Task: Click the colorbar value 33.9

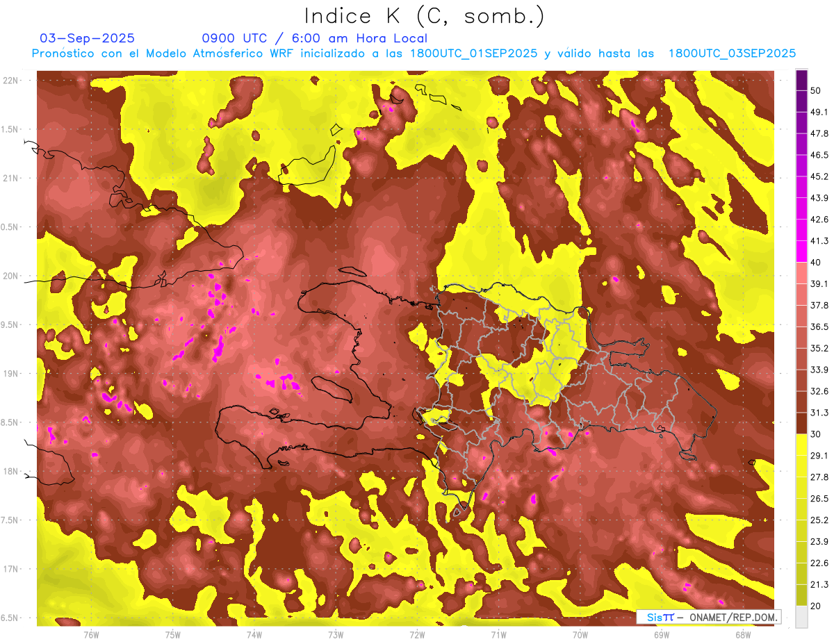Action: coord(819,370)
